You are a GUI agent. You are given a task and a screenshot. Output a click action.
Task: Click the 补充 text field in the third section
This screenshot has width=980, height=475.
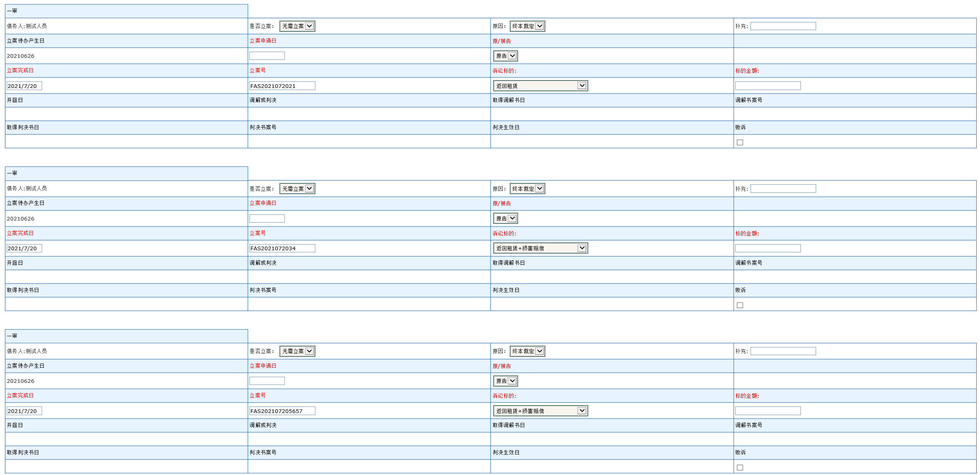783,351
